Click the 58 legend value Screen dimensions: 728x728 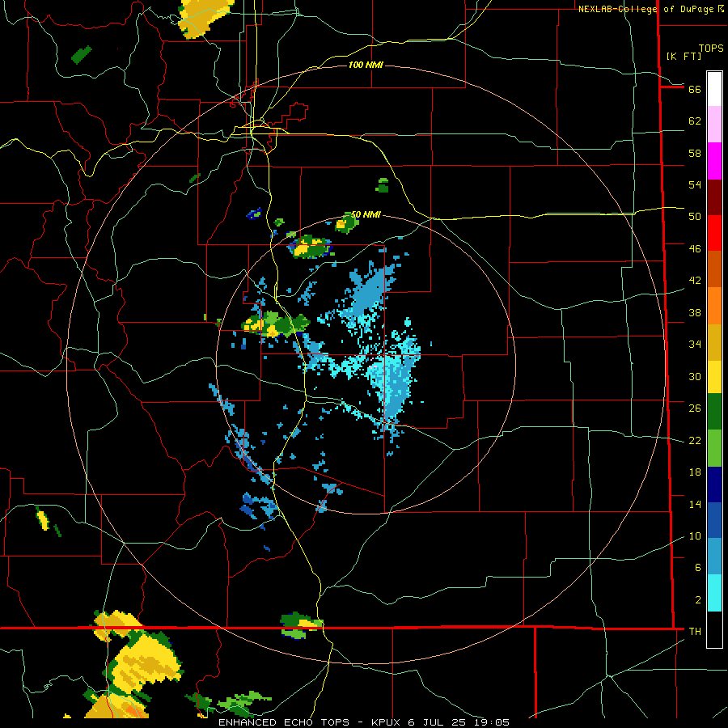click(695, 153)
